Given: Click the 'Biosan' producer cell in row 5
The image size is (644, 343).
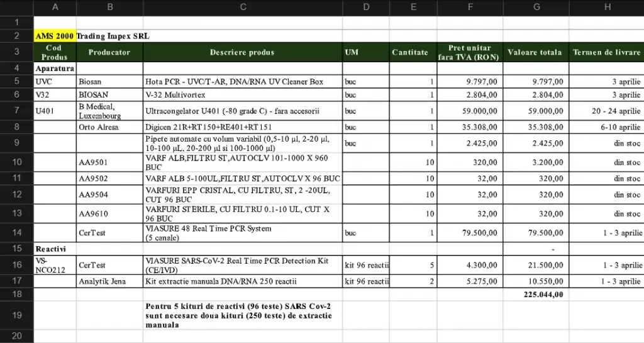Looking at the screenshot, I should point(109,81).
